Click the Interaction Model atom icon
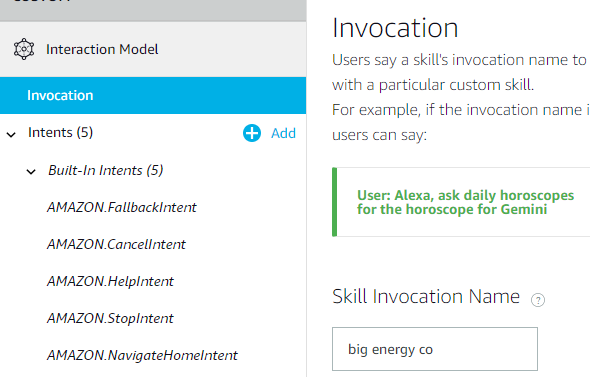The height and width of the screenshot is (377, 590). coord(24,49)
